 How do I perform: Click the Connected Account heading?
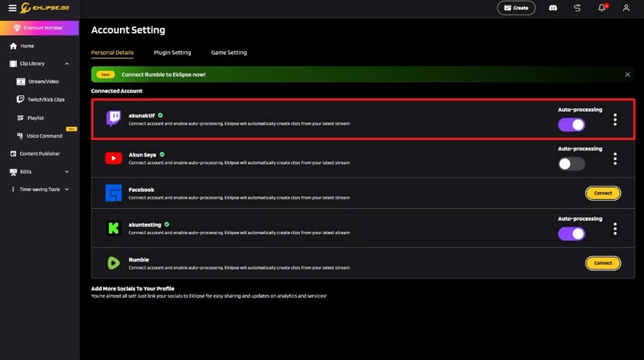click(117, 91)
